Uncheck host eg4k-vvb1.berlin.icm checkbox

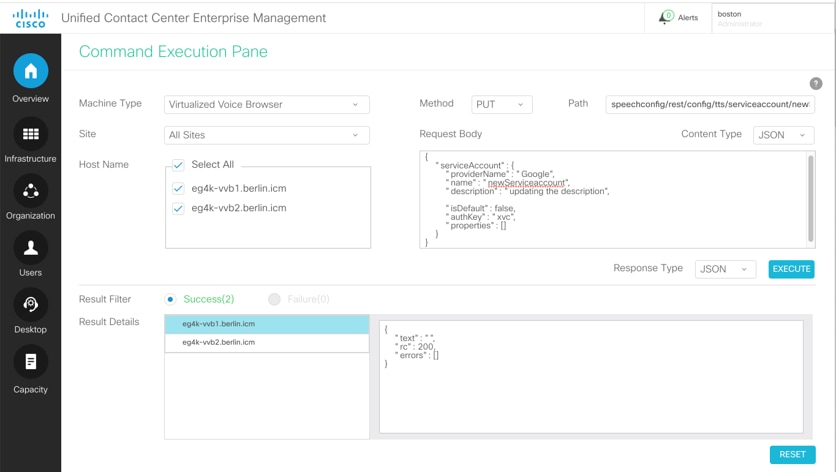[178, 188]
